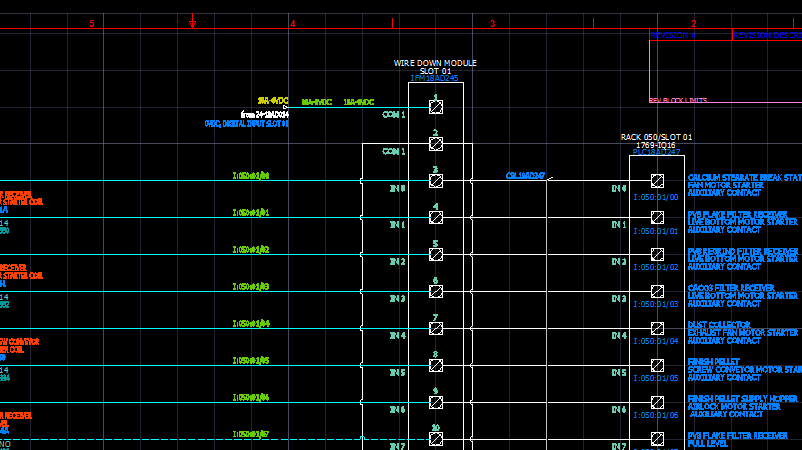Pick terminal 3 of the wire down module
The height and width of the screenshot is (450, 802).
[x=436, y=181]
